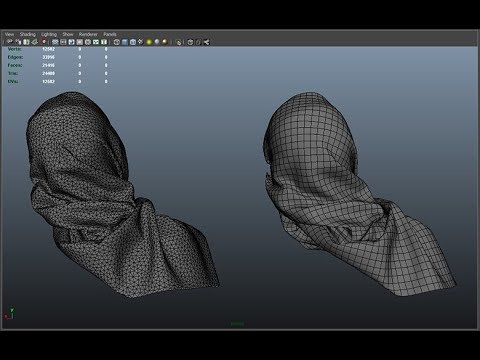Click the camera Bookmarks icon
480x360 pixels.
tap(26, 42)
